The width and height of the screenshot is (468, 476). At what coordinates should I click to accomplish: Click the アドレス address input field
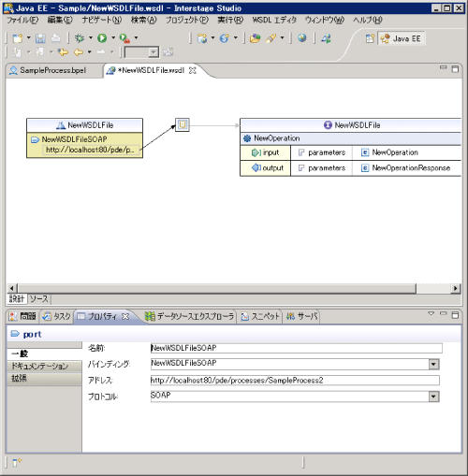pos(295,381)
